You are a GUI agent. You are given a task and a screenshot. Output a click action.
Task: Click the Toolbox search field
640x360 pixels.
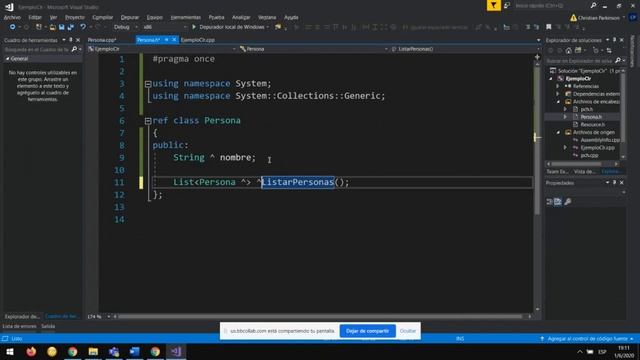pyautogui.click(x=37, y=49)
